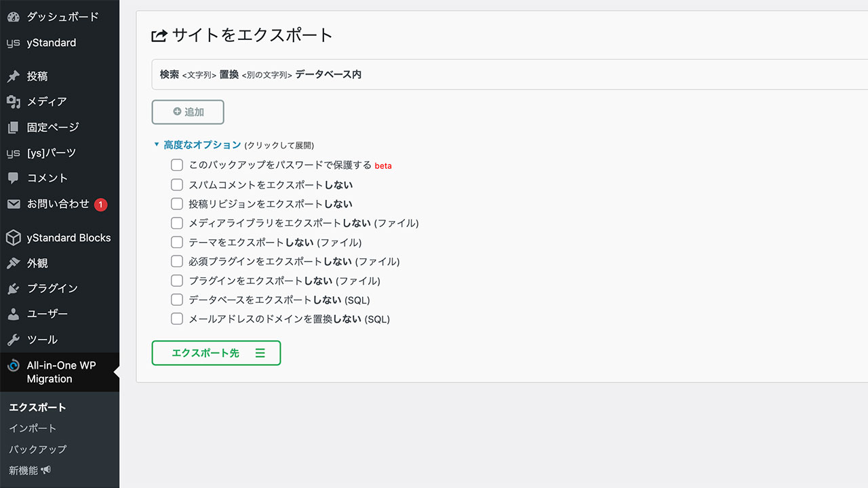Click the 高度なオプション link text
Image resolution: width=868 pixels, height=488 pixels.
tap(202, 144)
